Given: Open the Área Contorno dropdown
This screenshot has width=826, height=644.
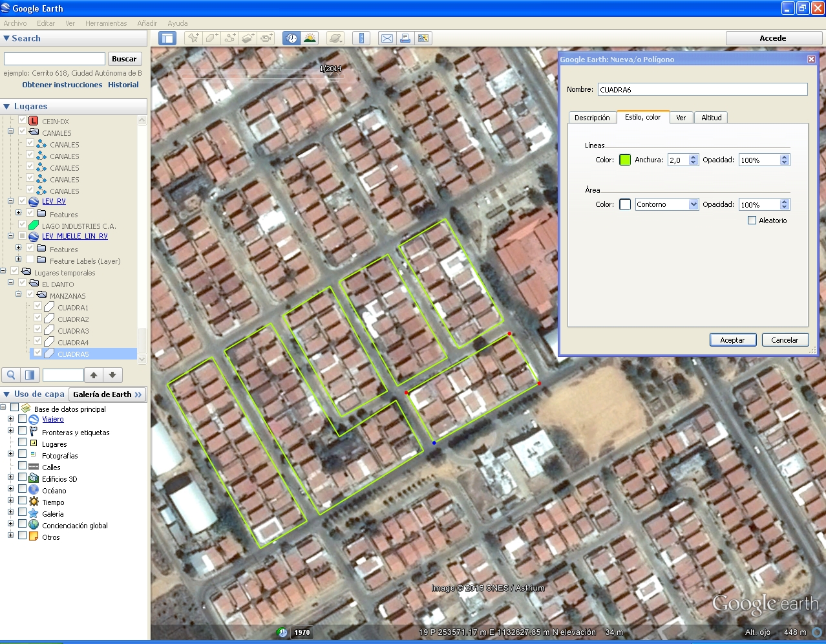Looking at the screenshot, I should (x=666, y=204).
